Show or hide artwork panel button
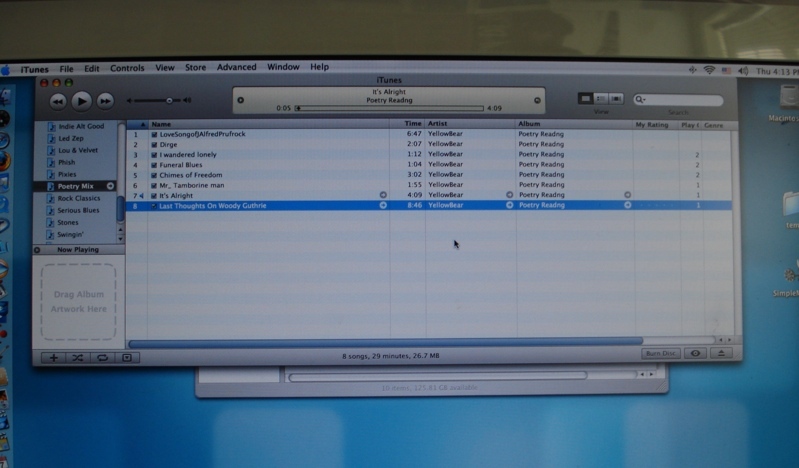The height and width of the screenshot is (468, 799). [126, 357]
